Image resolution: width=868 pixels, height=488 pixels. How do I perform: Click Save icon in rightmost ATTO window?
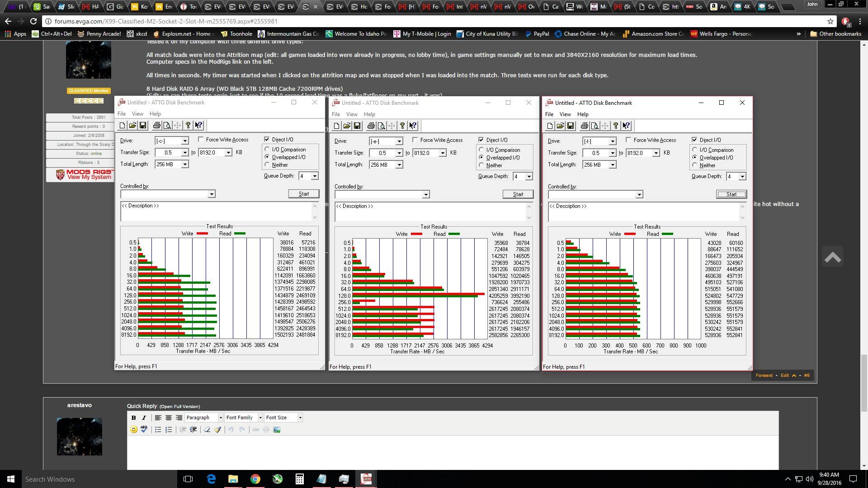(571, 126)
